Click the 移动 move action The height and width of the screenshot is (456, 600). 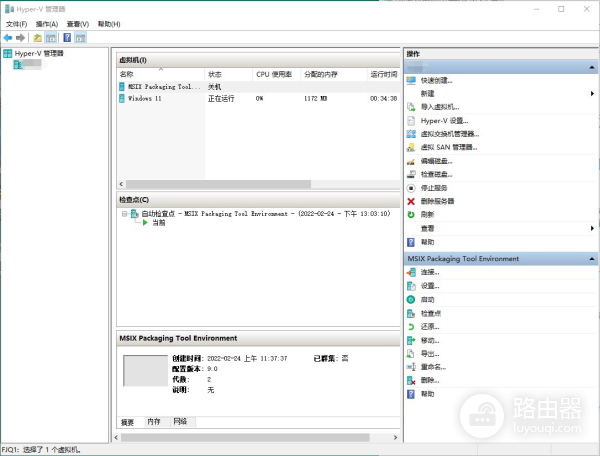(430, 340)
